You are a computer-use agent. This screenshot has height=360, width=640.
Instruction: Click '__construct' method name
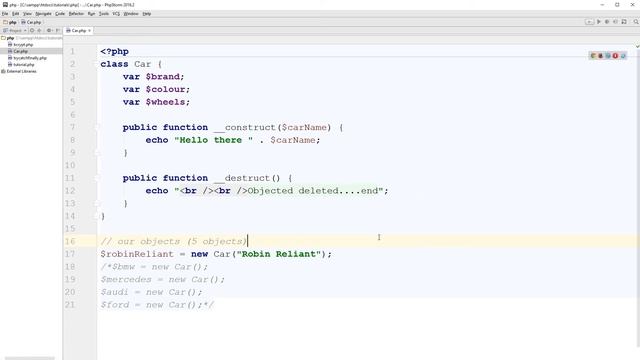tap(245, 127)
